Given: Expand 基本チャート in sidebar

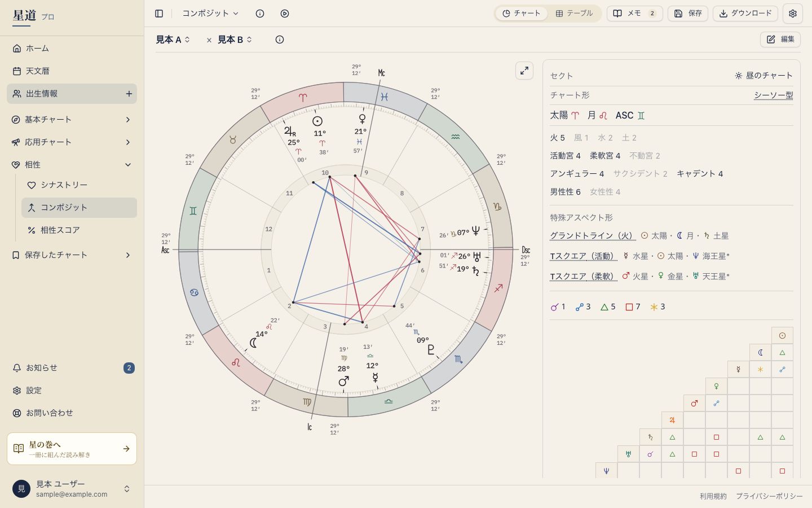Looking at the screenshot, I should point(72,120).
